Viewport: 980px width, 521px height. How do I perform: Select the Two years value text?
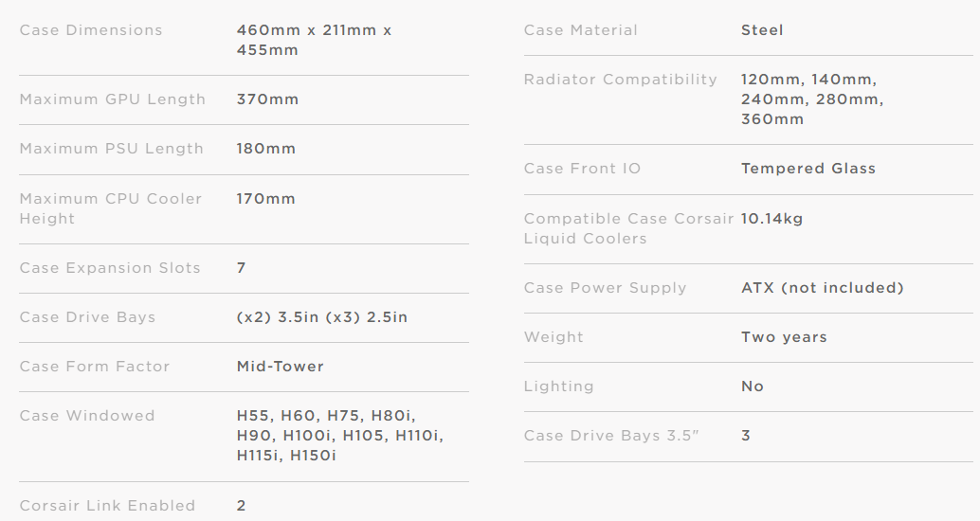pyautogui.click(x=784, y=337)
